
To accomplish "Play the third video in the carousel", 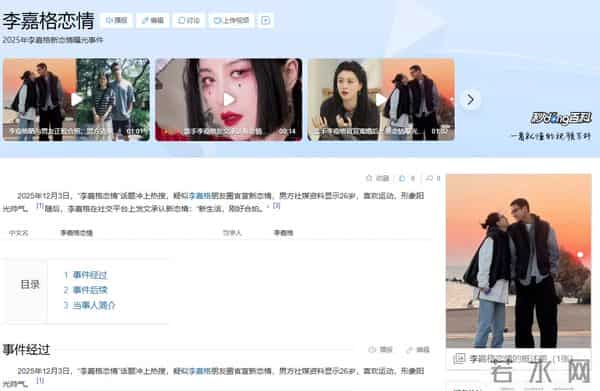I will click(x=381, y=99).
